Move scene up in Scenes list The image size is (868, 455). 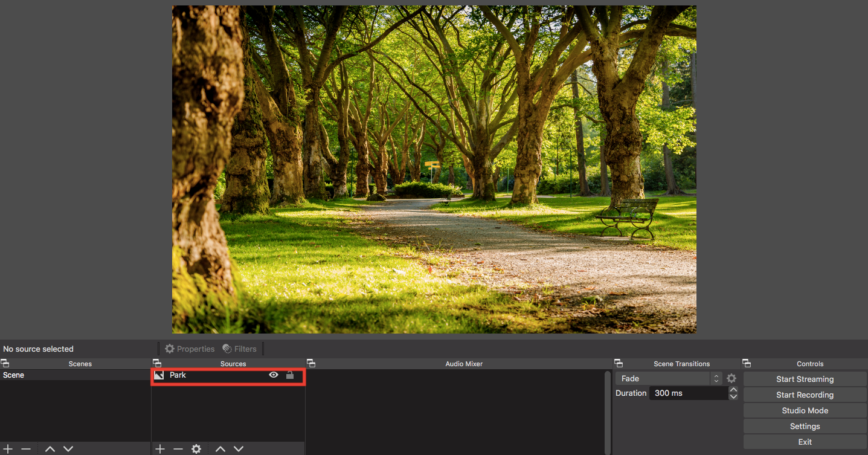tap(50, 449)
